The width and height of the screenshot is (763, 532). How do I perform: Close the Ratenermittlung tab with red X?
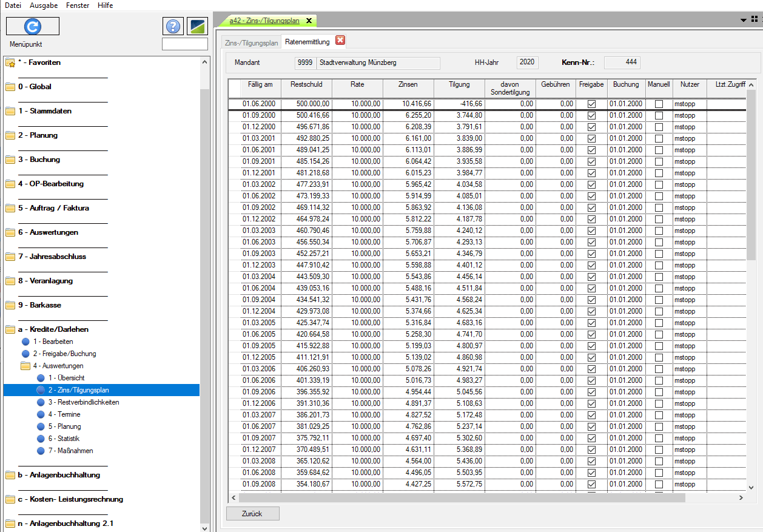point(340,41)
